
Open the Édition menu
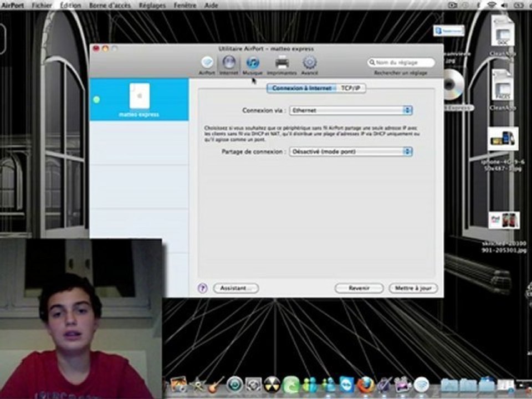click(70, 5)
